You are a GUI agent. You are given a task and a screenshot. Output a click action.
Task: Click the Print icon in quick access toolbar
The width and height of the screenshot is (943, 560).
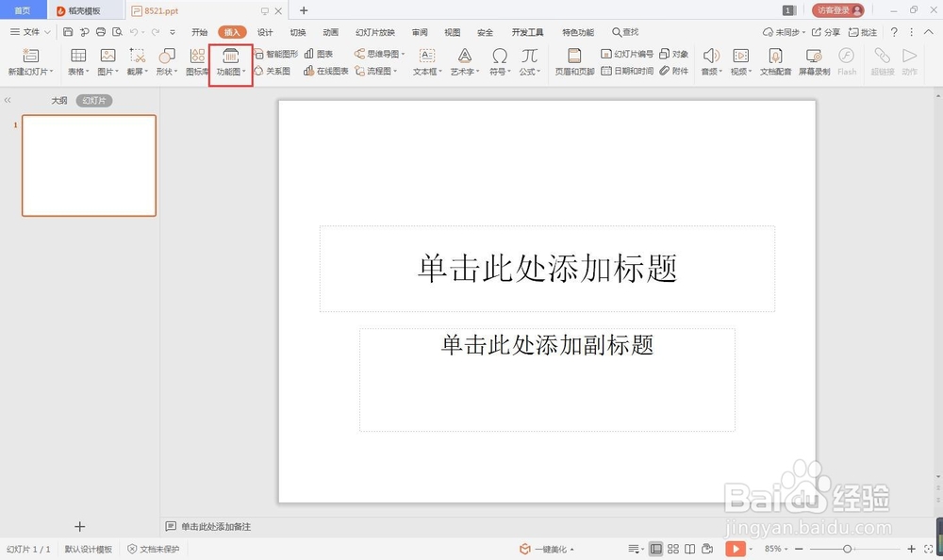101,32
